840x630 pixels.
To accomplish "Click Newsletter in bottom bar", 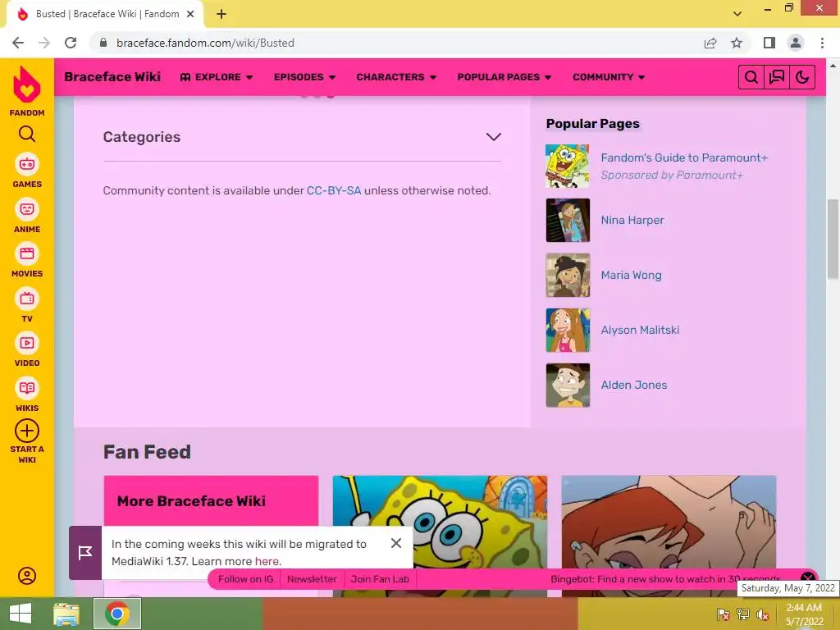I will pos(312,579).
